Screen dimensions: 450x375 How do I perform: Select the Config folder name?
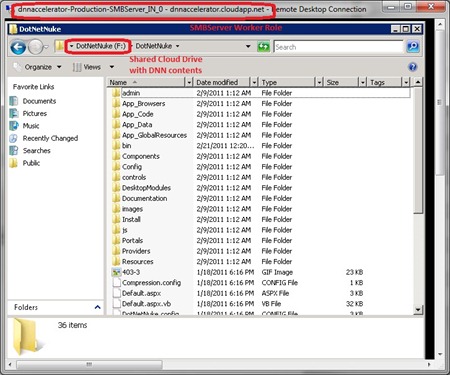point(132,167)
